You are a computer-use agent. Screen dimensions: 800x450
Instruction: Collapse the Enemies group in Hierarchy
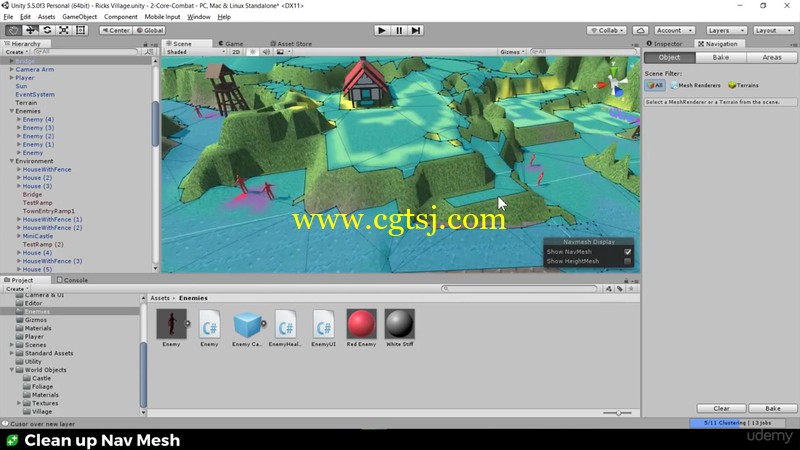pos(12,111)
